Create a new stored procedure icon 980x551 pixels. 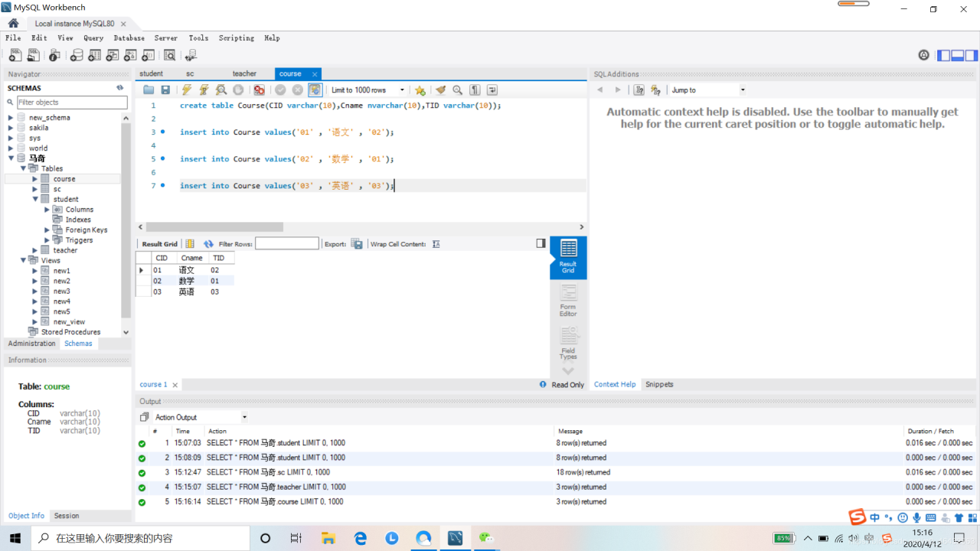[x=130, y=55]
